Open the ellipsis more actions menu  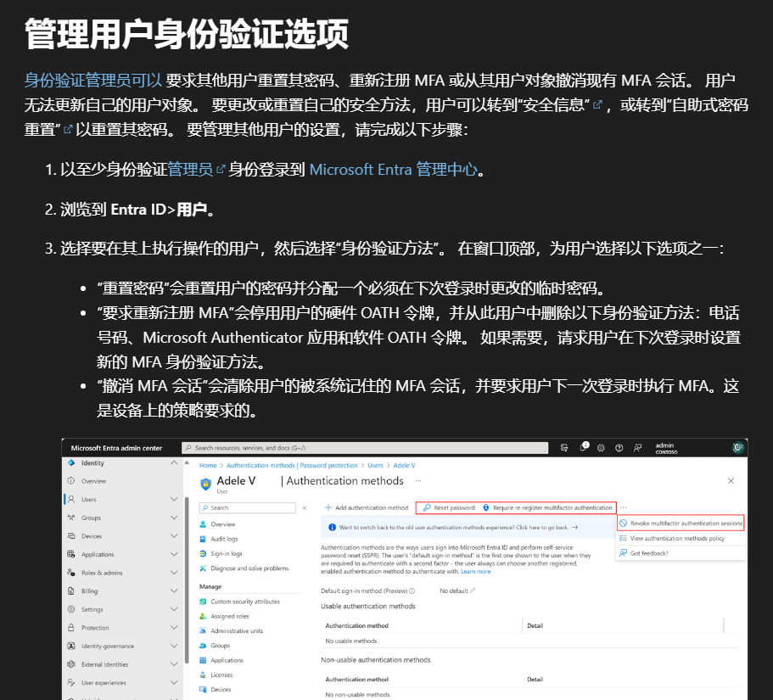point(623,507)
